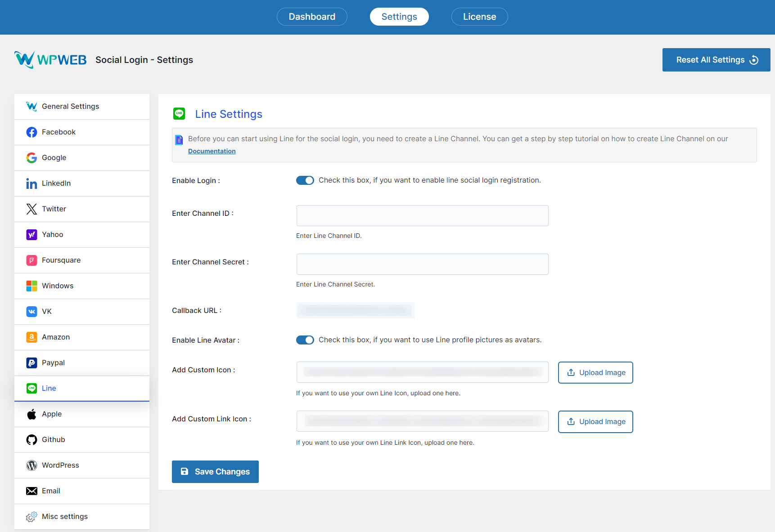Click the Paypal icon in sidebar
Screen dimensions: 775x532
[x=32, y=363]
